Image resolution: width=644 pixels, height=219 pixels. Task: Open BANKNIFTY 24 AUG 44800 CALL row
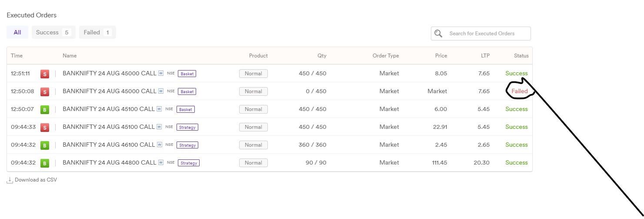coord(269,162)
